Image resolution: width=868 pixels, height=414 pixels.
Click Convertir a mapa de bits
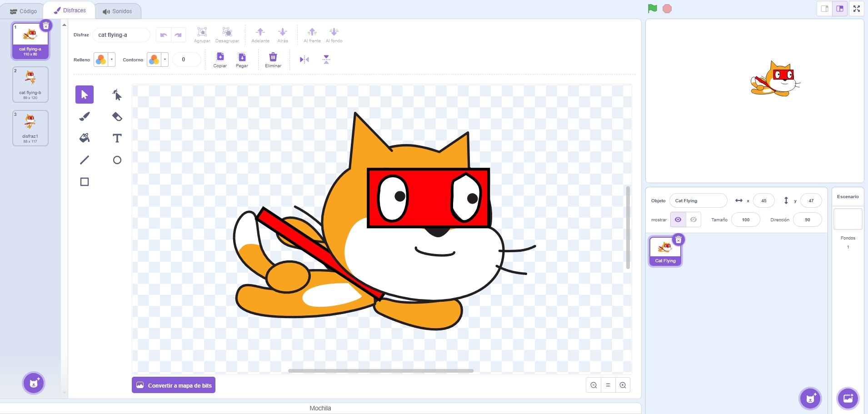click(x=174, y=385)
